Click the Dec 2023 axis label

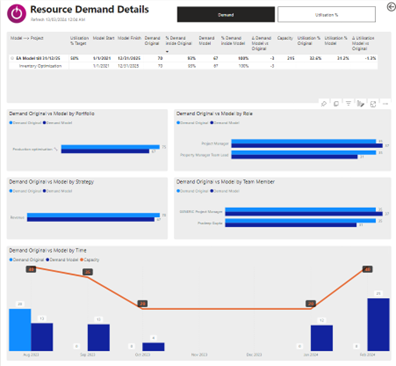coord(254,355)
